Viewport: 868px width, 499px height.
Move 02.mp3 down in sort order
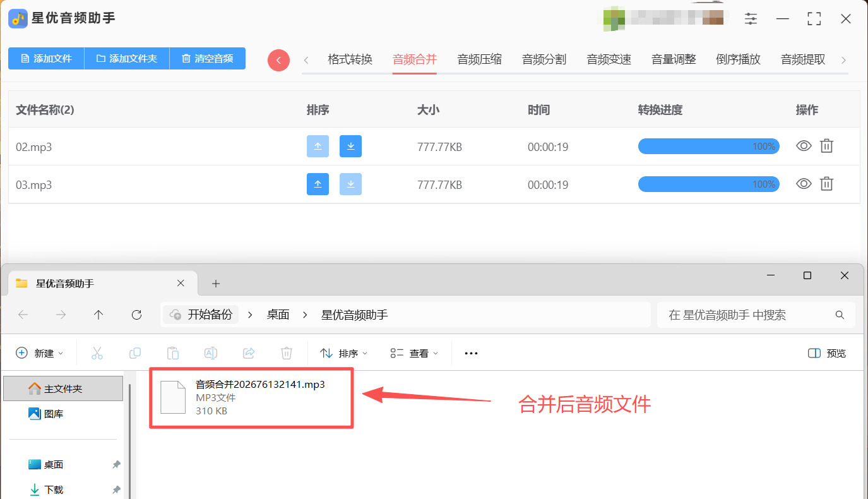350,146
